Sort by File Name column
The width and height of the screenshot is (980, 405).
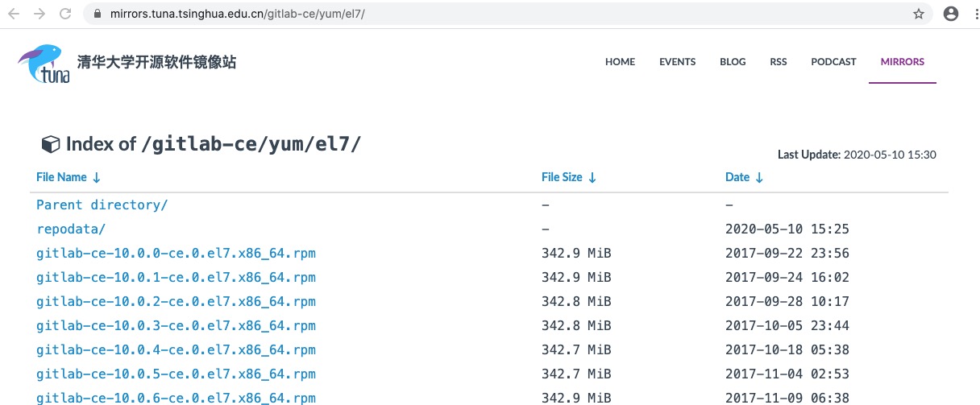[x=69, y=177]
